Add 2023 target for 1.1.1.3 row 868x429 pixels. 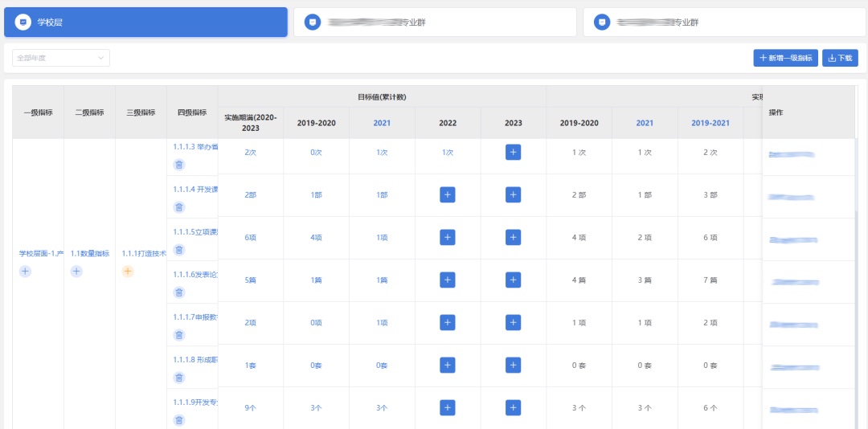tap(513, 152)
